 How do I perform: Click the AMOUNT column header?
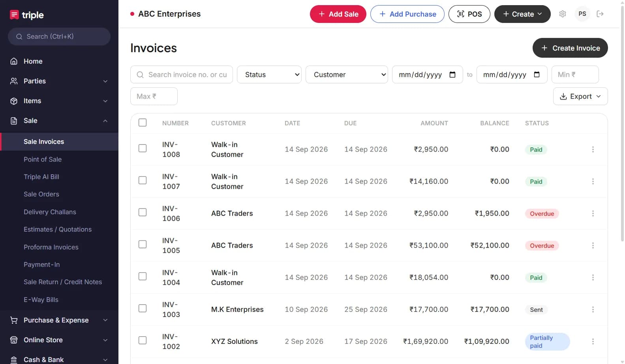tap(434, 123)
